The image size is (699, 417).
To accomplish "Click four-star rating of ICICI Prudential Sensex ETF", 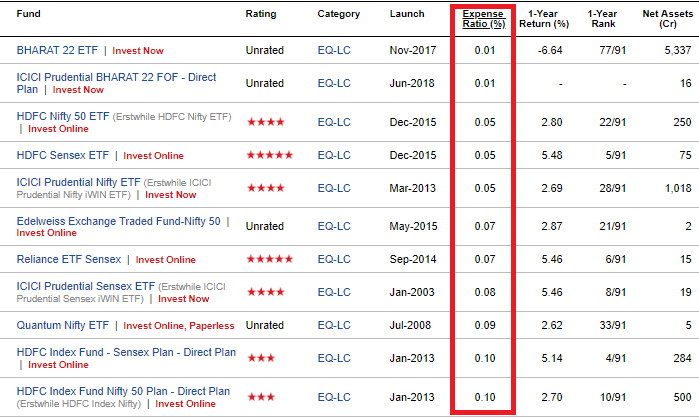I will [265, 292].
